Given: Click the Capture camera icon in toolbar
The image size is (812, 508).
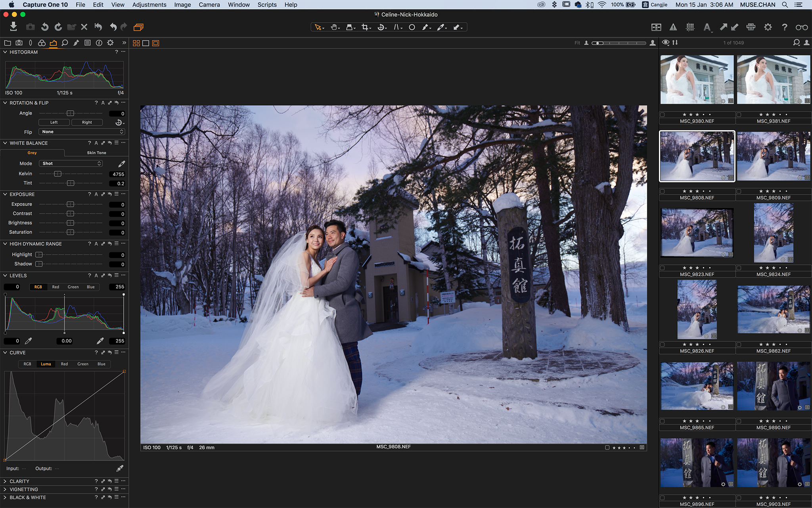Looking at the screenshot, I should coord(30,27).
